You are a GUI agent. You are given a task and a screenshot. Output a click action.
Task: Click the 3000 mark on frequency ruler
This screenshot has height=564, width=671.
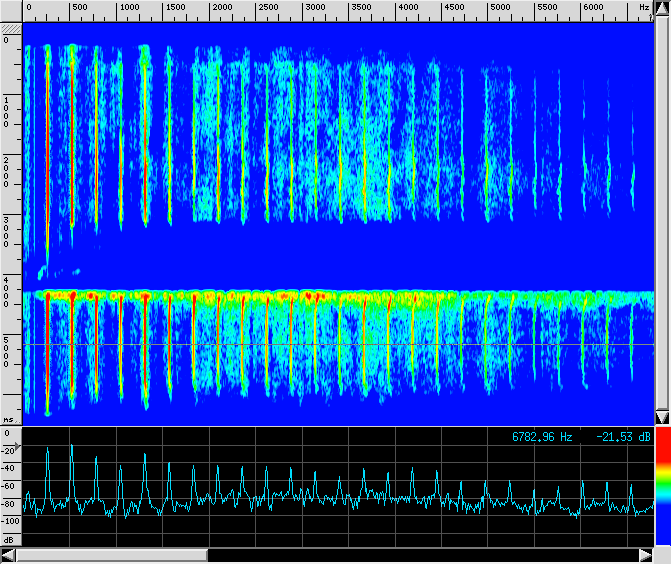[x=314, y=7]
